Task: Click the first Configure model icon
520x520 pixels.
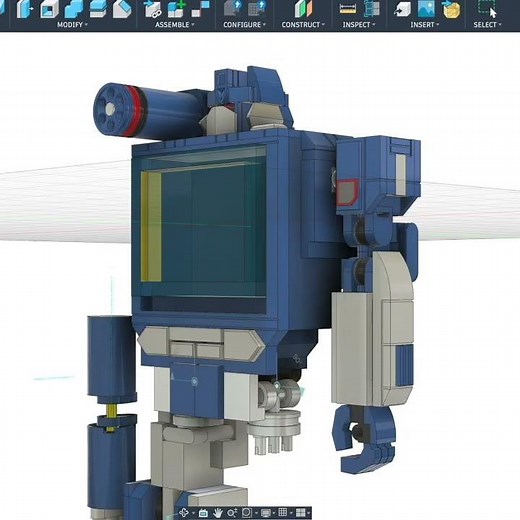Action: [232, 8]
